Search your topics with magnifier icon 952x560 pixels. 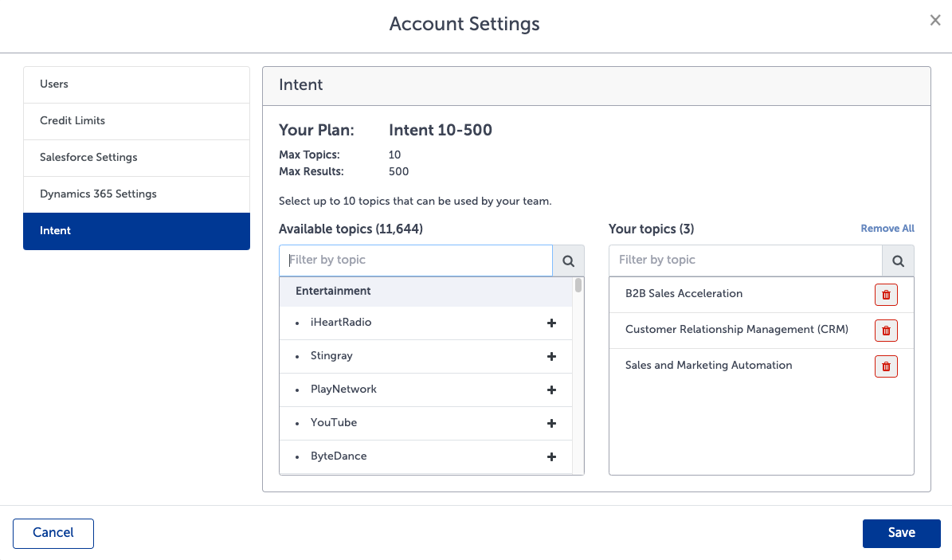click(898, 260)
